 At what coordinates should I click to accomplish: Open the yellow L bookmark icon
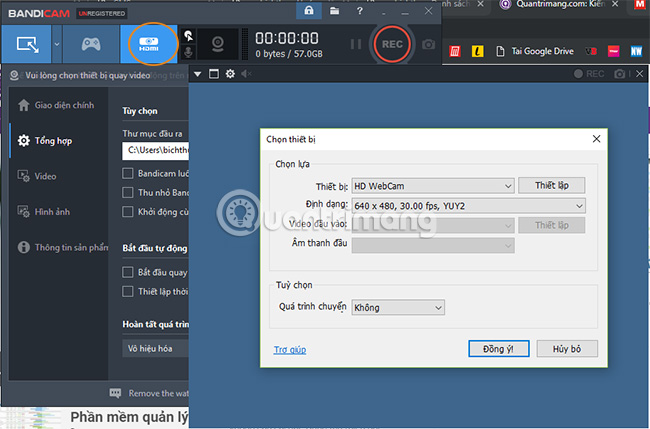click(x=478, y=51)
